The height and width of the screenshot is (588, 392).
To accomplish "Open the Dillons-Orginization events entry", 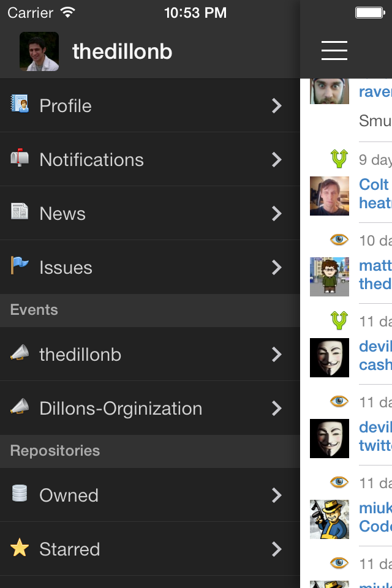I will click(x=121, y=409).
